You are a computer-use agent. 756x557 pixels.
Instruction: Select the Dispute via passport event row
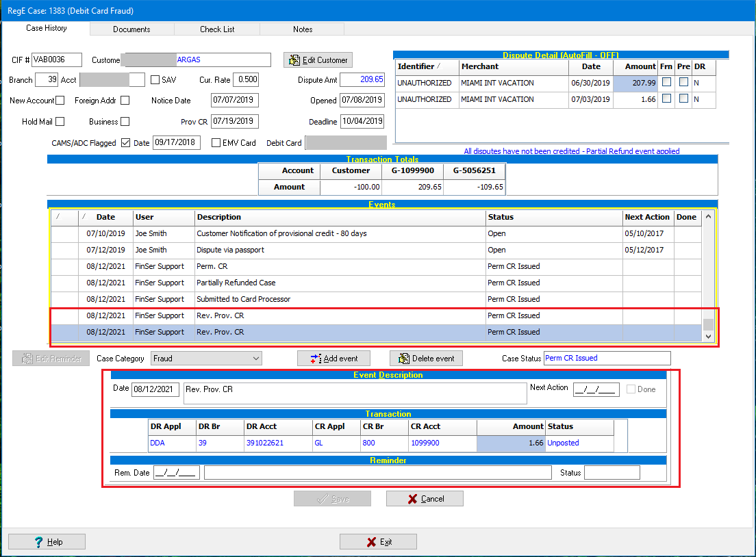point(376,250)
